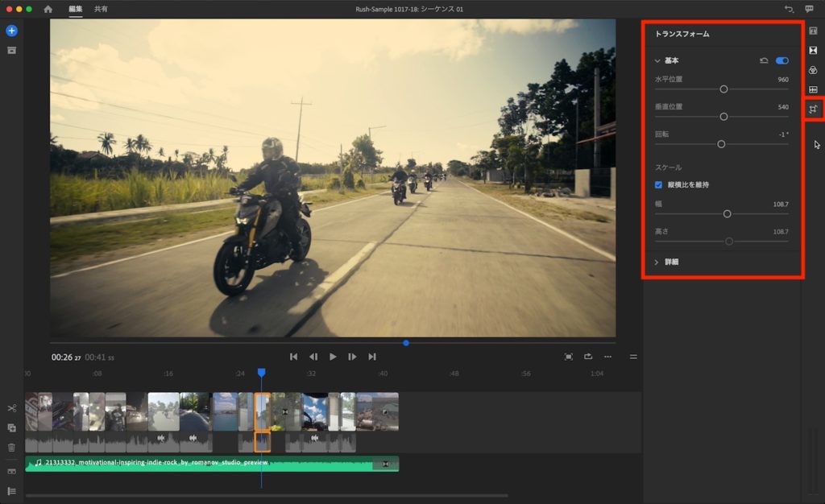Open the Color panel icon
825x504 pixels.
[x=813, y=70]
